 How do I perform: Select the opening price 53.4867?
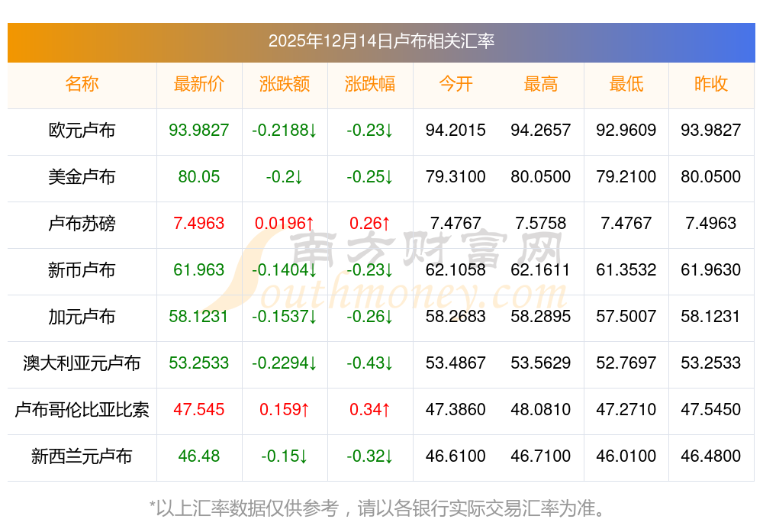(x=456, y=363)
